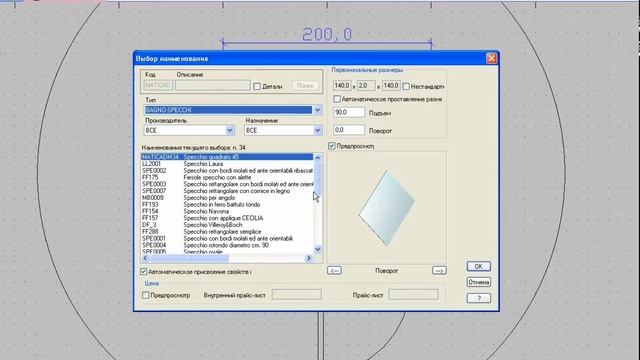Click horizontal scrollbar left arrow

click(x=145, y=258)
